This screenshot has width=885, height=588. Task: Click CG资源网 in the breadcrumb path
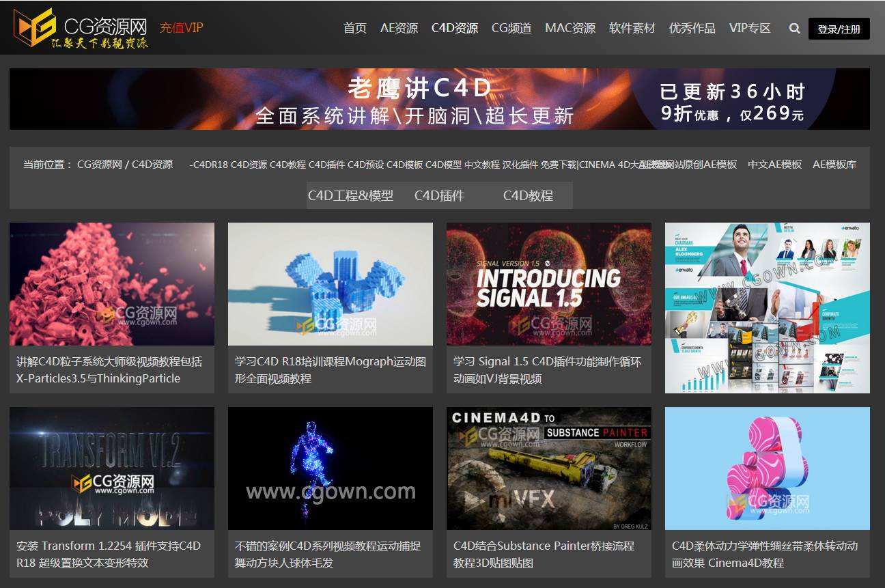tap(96, 165)
